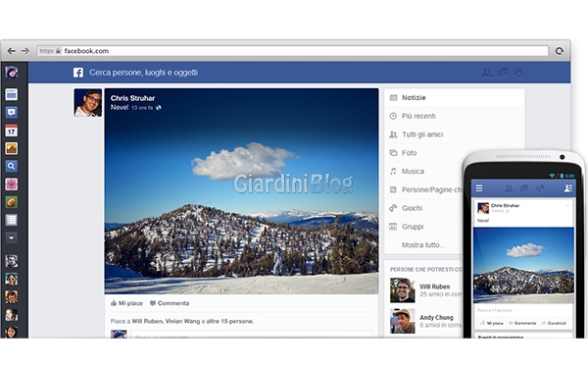Open football app icon in left sidebar

[x=11, y=202]
